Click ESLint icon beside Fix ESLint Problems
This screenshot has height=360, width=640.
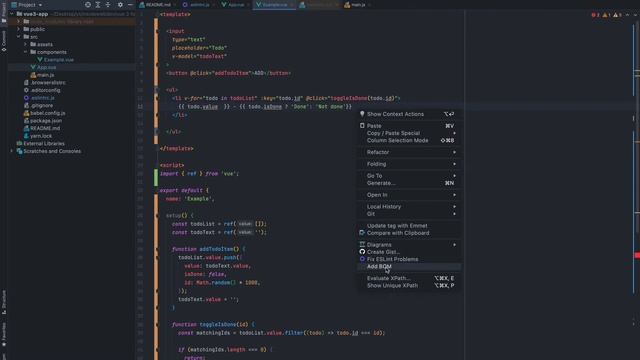coord(362,259)
